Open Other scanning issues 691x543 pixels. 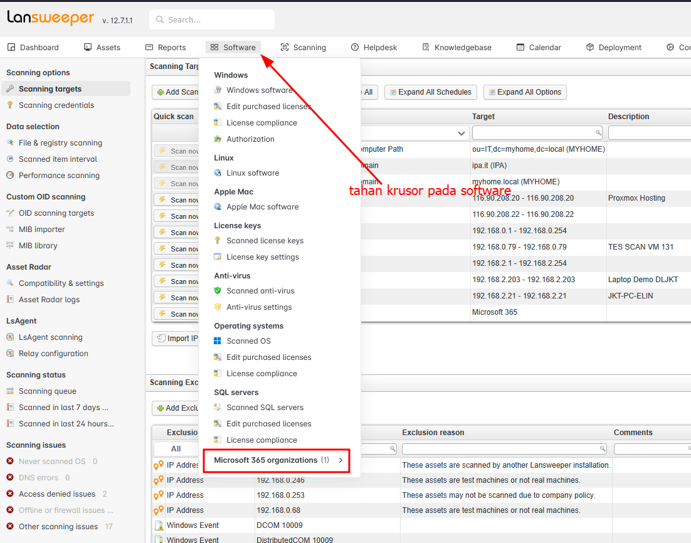59,527
